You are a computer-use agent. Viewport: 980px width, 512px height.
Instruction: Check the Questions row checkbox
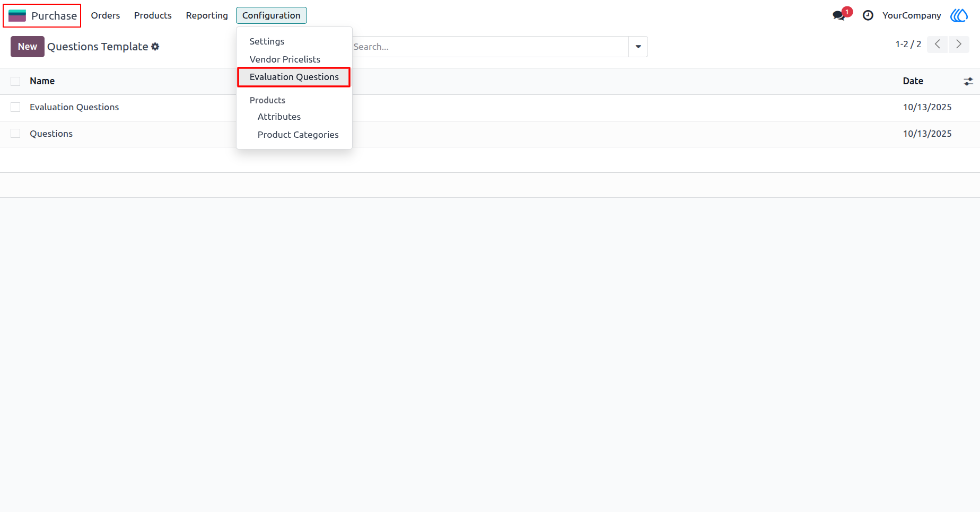(x=15, y=134)
